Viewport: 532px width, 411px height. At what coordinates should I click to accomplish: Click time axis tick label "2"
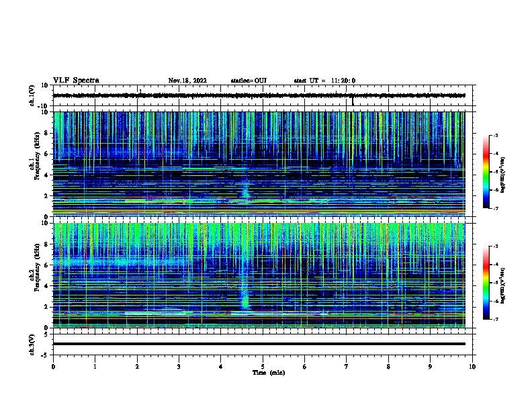click(137, 367)
